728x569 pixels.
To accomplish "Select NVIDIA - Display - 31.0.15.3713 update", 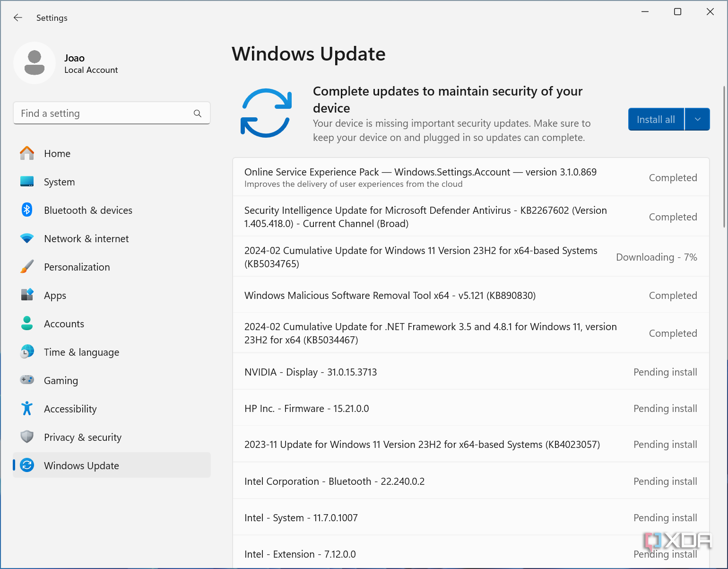I will (471, 372).
